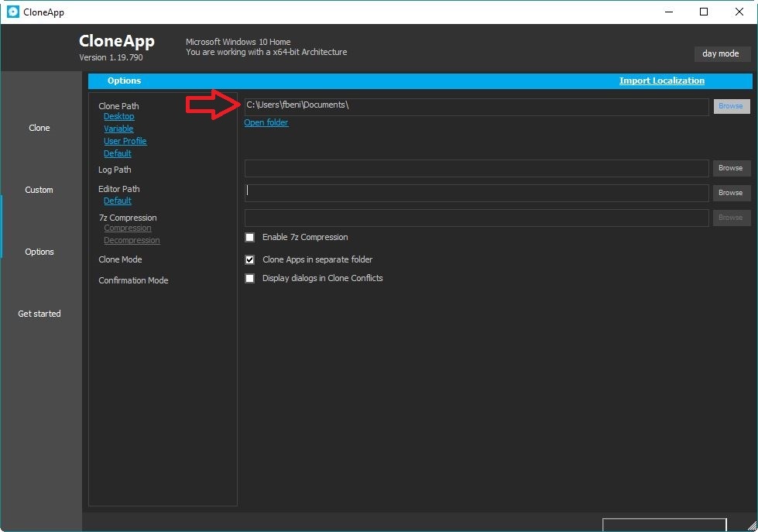Screen dimensions: 758x532
Task: Select the Options sidebar tab
Action: pos(39,252)
